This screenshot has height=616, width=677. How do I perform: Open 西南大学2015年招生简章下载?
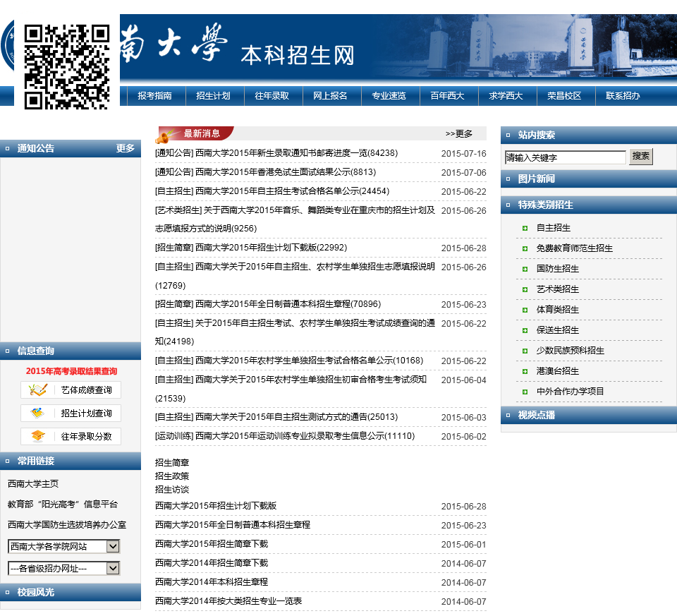(212, 544)
